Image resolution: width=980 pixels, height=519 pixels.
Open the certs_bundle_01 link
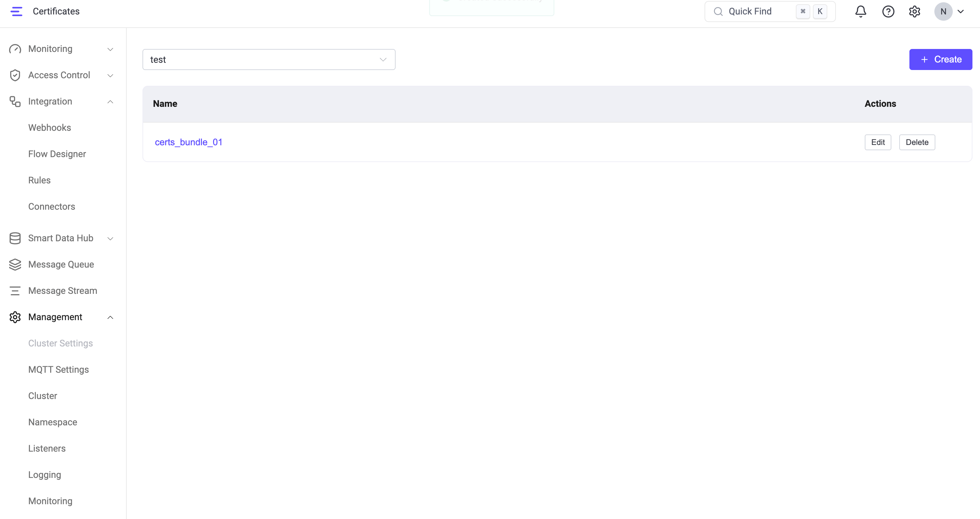click(x=189, y=142)
